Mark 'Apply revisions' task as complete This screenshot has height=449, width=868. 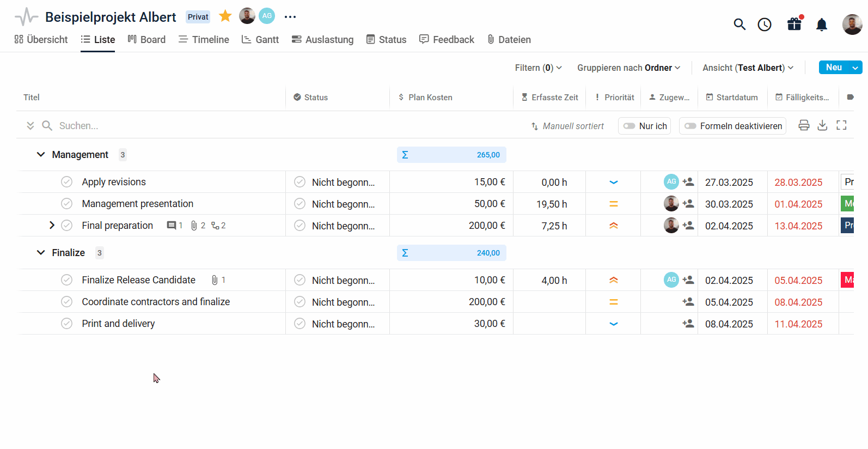pos(66,182)
